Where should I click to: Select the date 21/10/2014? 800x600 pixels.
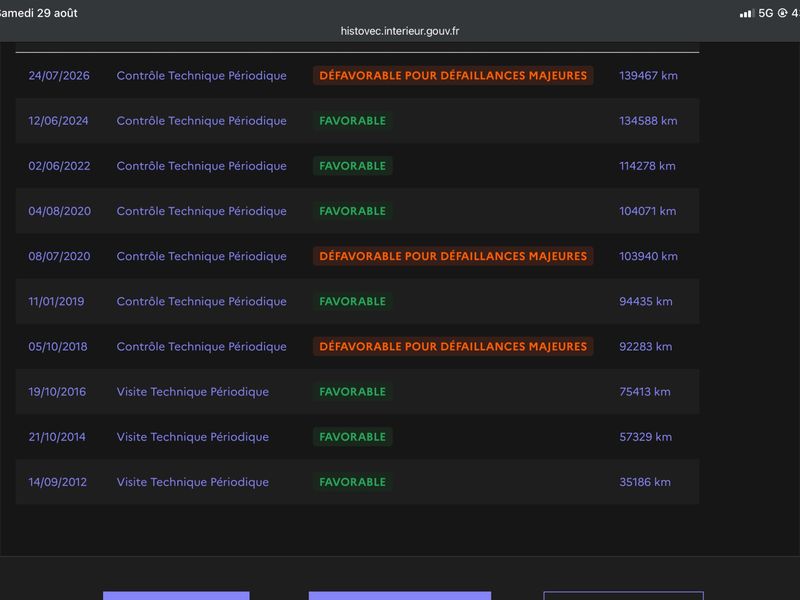point(57,437)
